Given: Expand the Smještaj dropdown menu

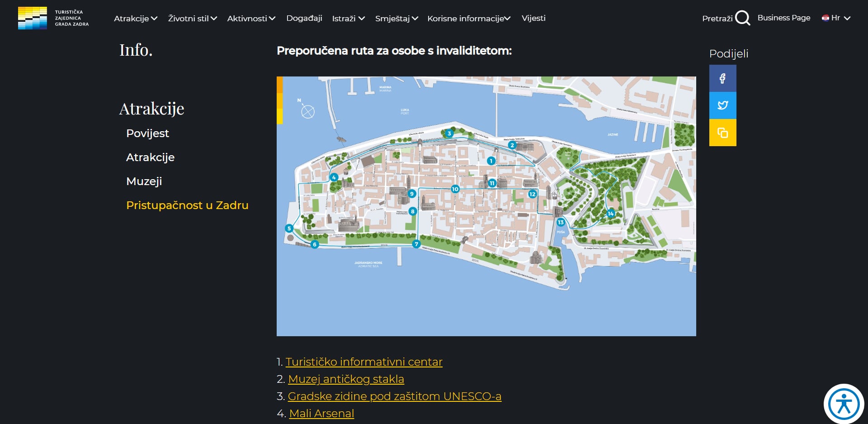Looking at the screenshot, I should tap(396, 19).
